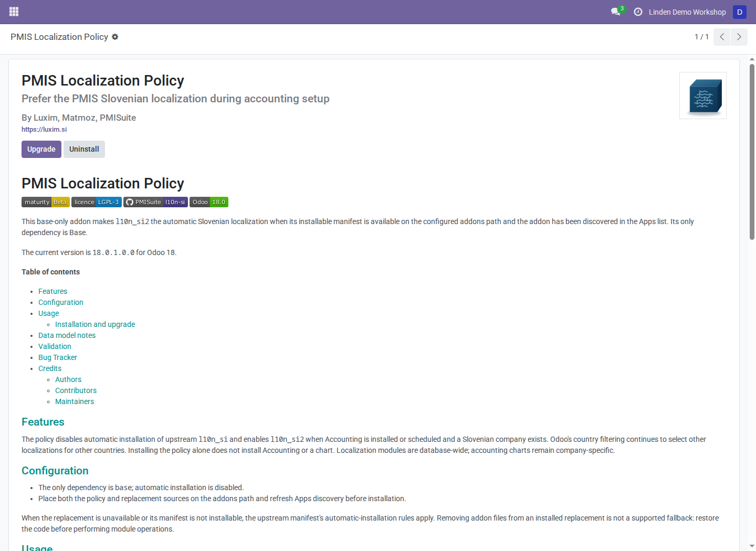756x551 pixels.
Task: Open Maintainers contents link
Action: coord(75,401)
